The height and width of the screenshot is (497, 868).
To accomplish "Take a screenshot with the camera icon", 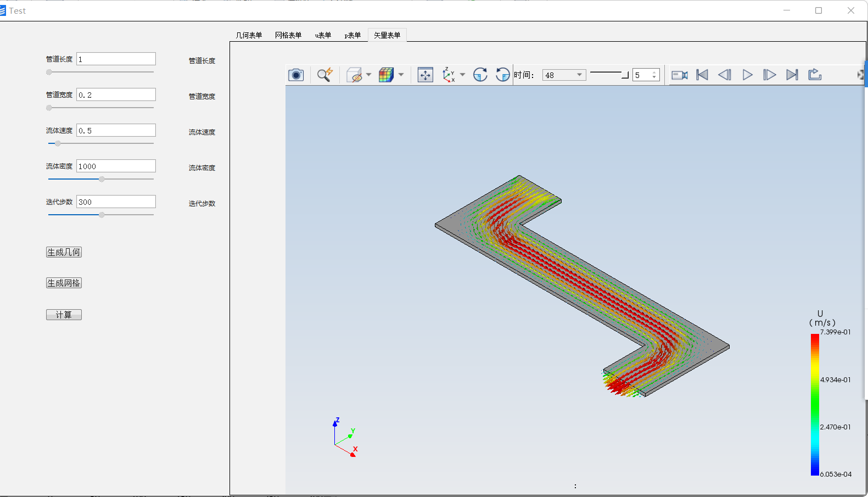I will [296, 75].
